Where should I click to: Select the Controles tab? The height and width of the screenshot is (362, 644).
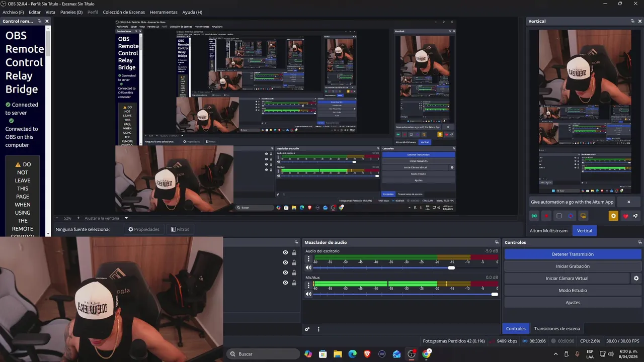pyautogui.click(x=516, y=328)
